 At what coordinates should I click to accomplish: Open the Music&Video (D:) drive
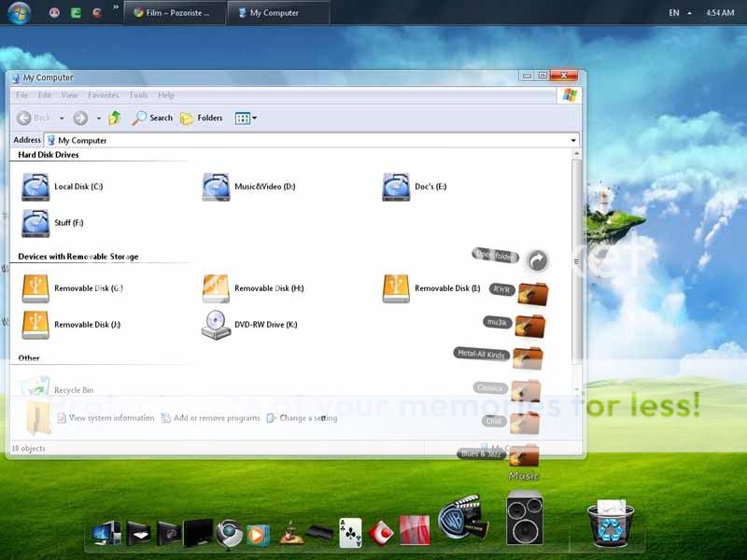[x=216, y=187]
